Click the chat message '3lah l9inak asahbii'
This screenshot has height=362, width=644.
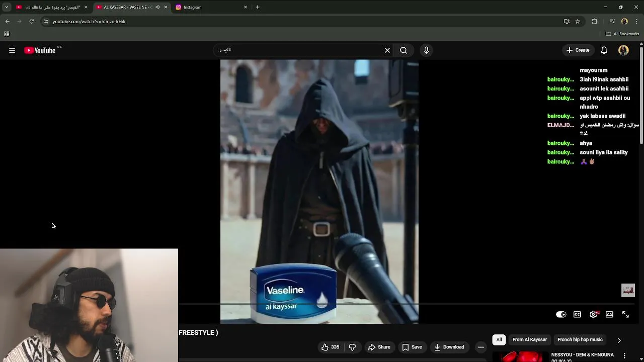[x=604, y=79]
